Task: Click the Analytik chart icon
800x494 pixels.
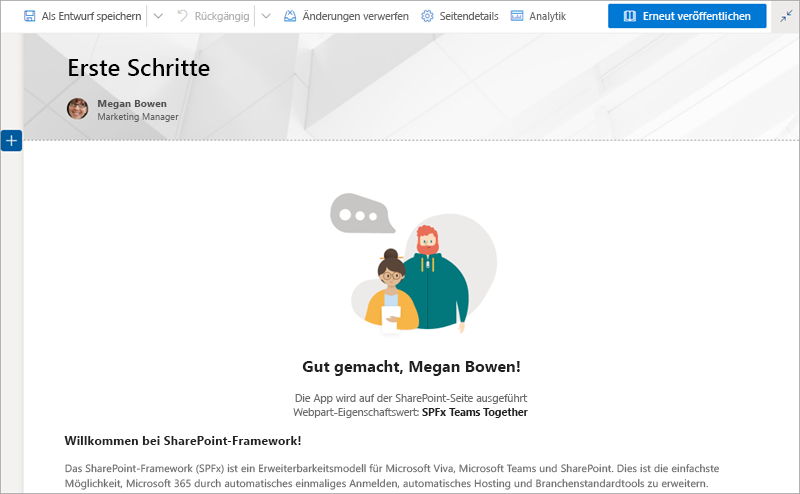Action: (x=517, y=16)
